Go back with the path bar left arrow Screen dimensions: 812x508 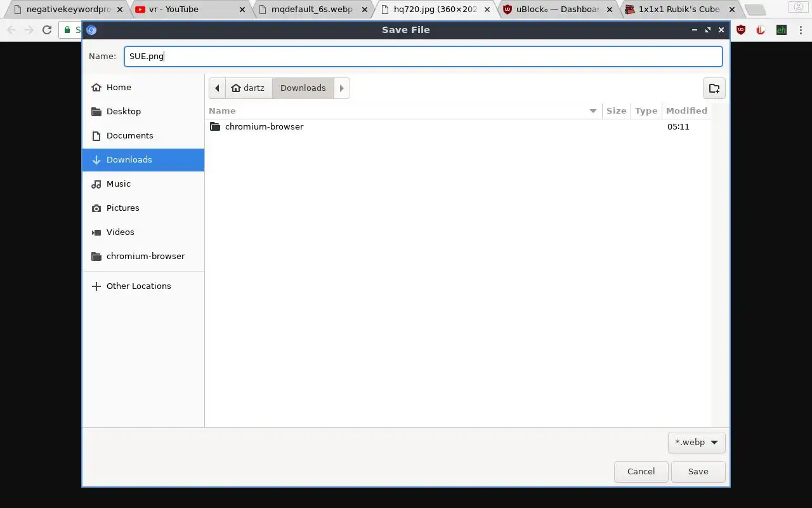pos(217,88)
